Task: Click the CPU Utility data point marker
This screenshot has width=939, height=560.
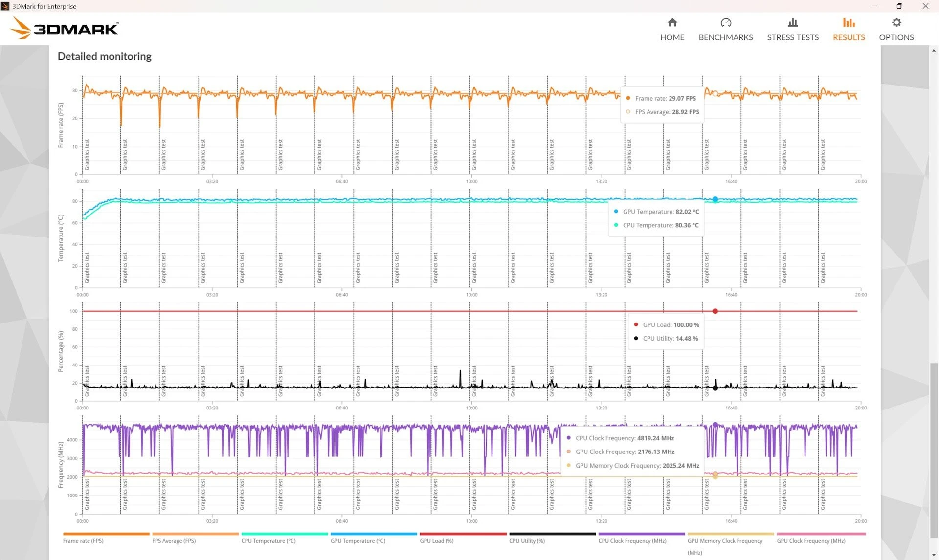Action: (x=715, y=388)
